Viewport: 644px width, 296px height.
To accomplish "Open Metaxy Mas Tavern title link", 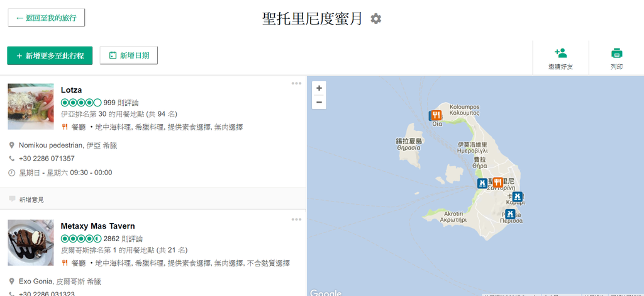I will (x=97, y=226).
